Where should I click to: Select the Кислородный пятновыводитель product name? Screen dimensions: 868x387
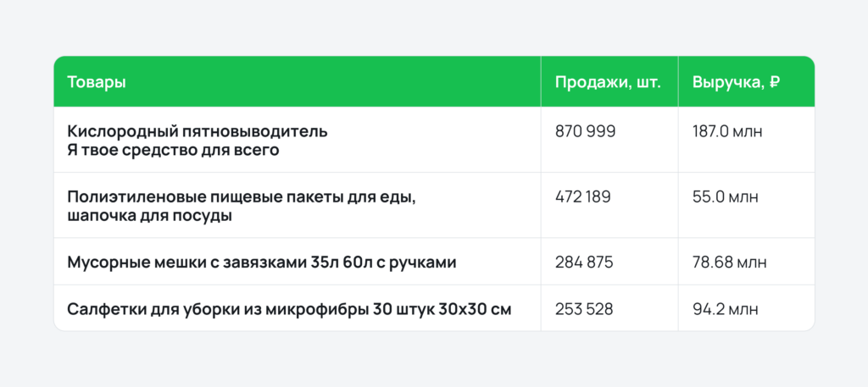coord(197,132)
